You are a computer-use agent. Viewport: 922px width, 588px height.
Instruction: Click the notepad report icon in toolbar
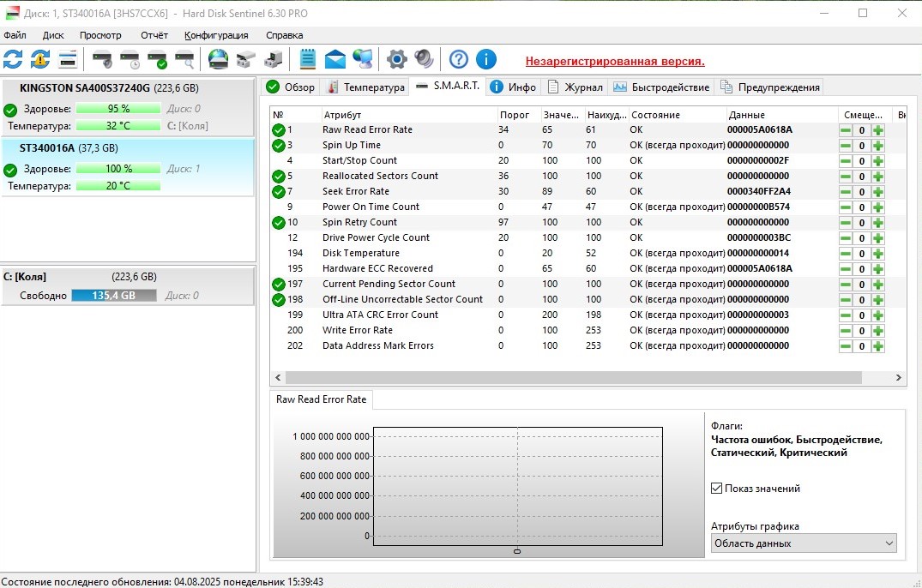(308, 59)
